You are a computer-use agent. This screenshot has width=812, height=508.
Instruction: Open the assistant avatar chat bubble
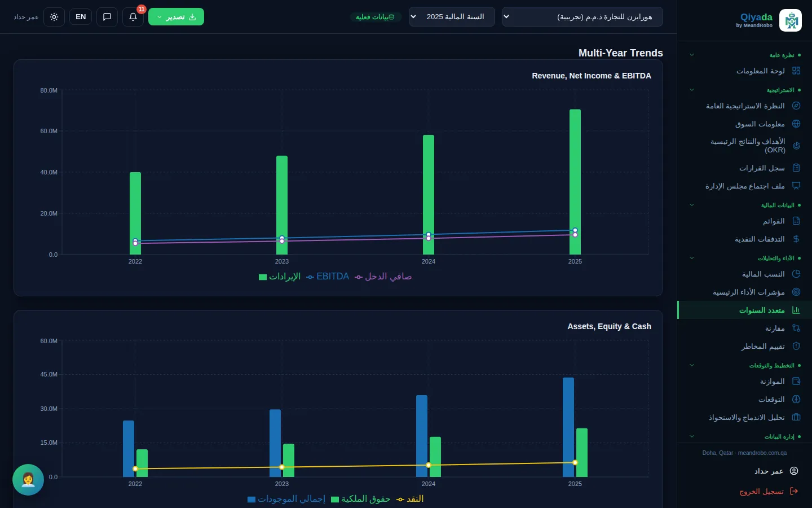click(28, 480)
